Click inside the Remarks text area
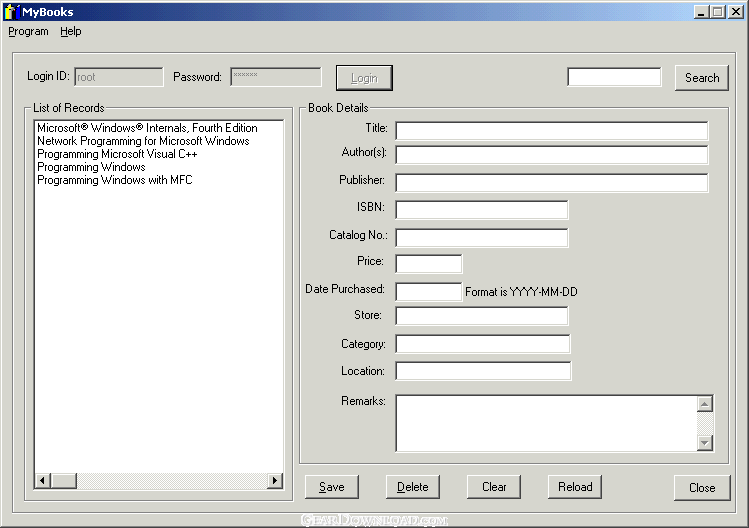 point(546,423)
